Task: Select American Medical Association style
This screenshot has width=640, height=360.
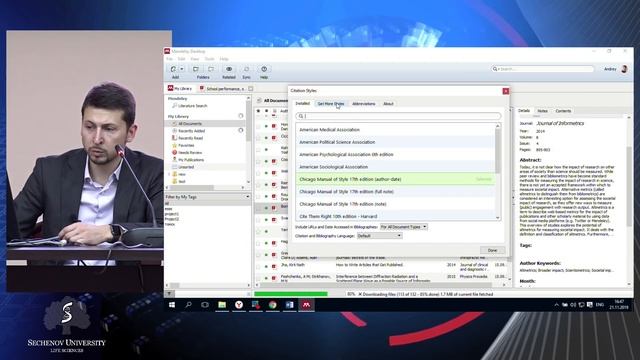Action: [395, 130]
